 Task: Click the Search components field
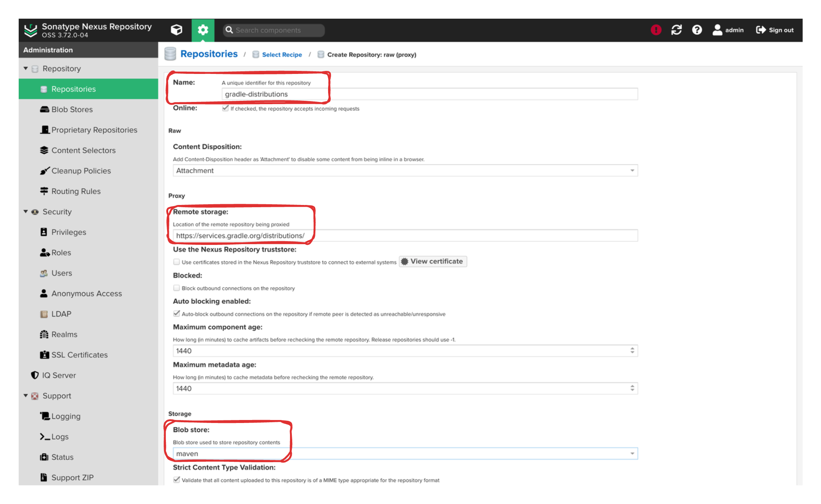pos(274,30)
